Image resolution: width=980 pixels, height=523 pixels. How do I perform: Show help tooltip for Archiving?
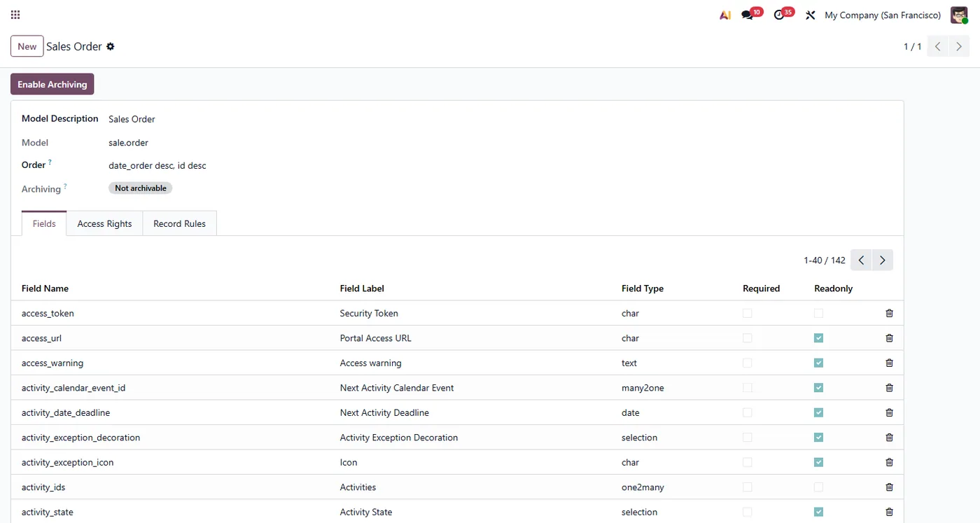(x=66, y=186)
